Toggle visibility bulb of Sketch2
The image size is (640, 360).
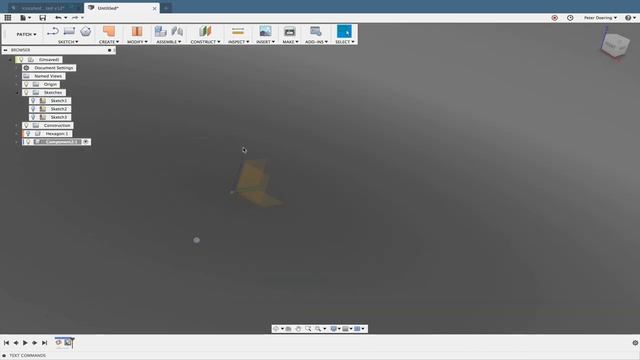tap(33, 109)
